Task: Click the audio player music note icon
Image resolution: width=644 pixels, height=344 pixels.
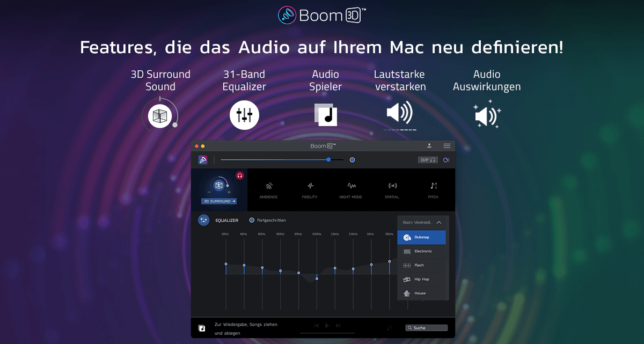Action: (x=202, y=328)
